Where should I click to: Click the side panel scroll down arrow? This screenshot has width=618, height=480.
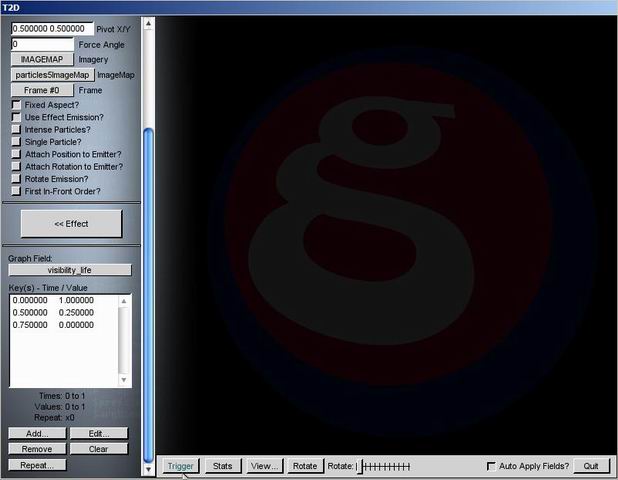pos(148,470)
